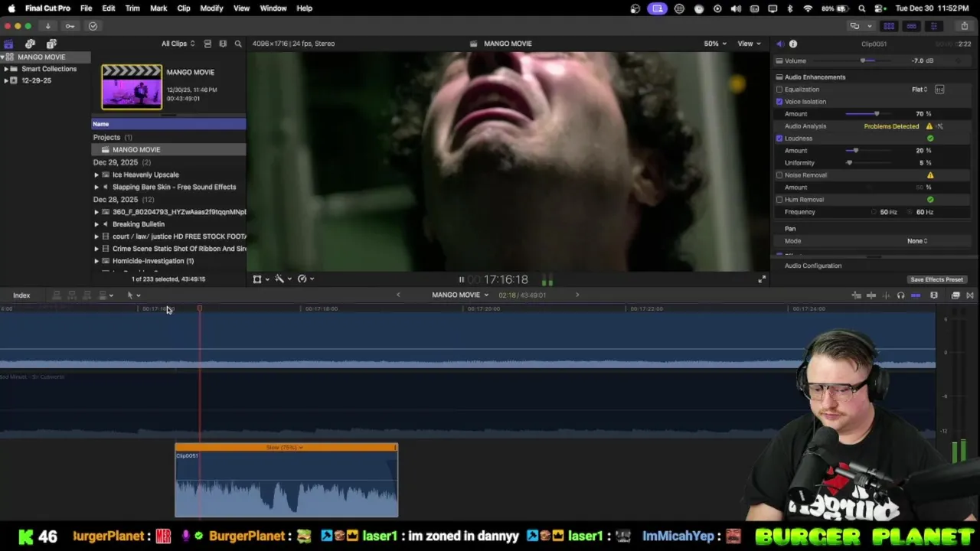Click the Save Effects Preset button
Image resolution: width=980 pixels, height=551 pixels.
tap(936, 280)
